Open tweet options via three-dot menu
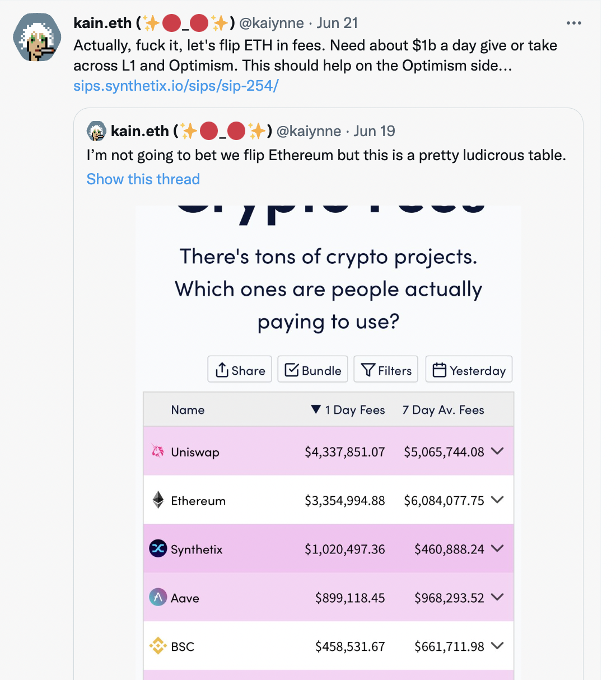The width and height of the screenshot is (616, 680). (x=574, y=23)
